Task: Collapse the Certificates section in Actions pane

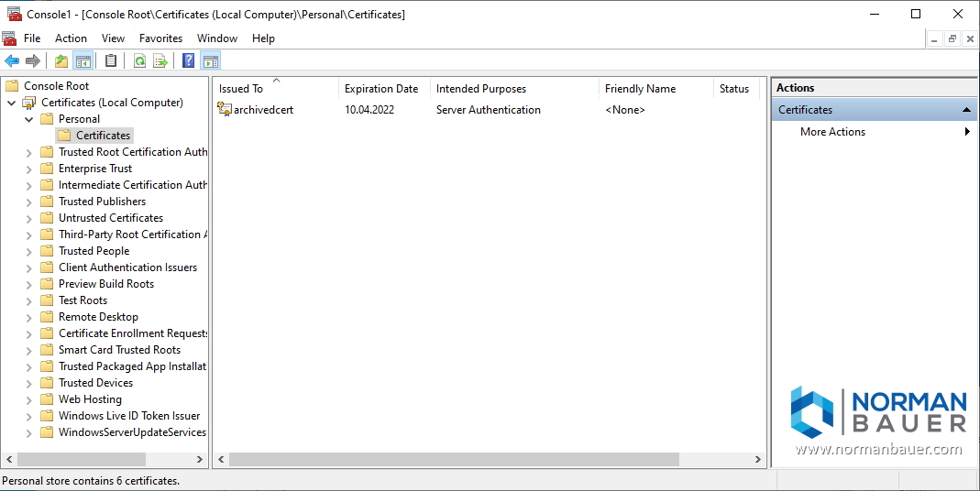Action: click(x=967, y=110)
